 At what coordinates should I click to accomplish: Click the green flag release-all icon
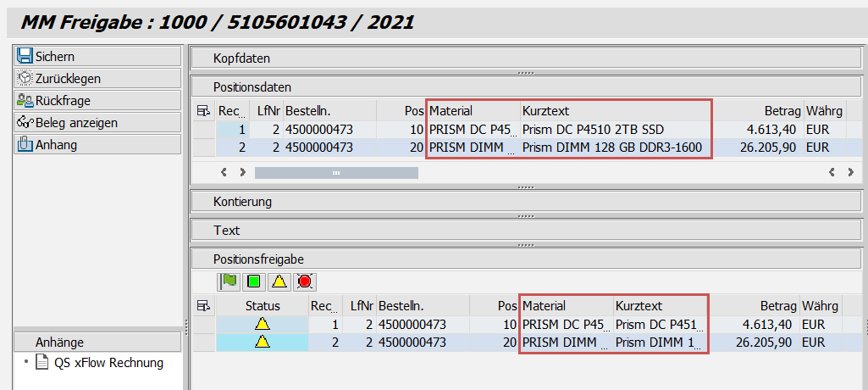229,281
